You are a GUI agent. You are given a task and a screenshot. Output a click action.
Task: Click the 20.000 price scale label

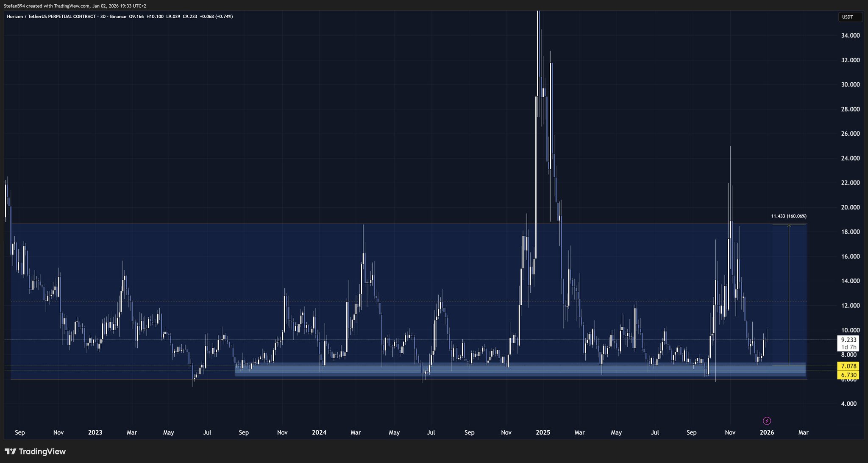[850, 207]
